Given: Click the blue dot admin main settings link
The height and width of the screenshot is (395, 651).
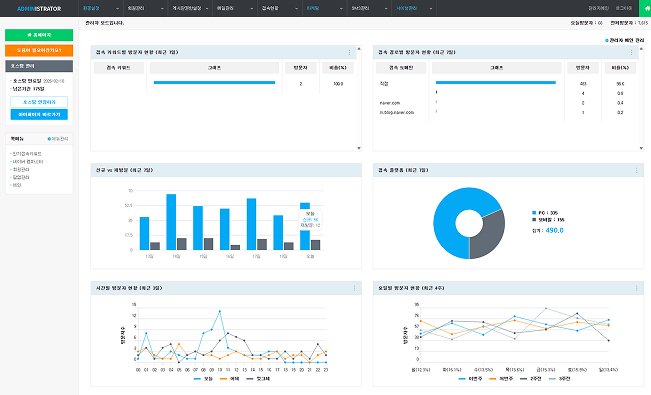Looking at the screenshot, I should (x=624, y=40).
